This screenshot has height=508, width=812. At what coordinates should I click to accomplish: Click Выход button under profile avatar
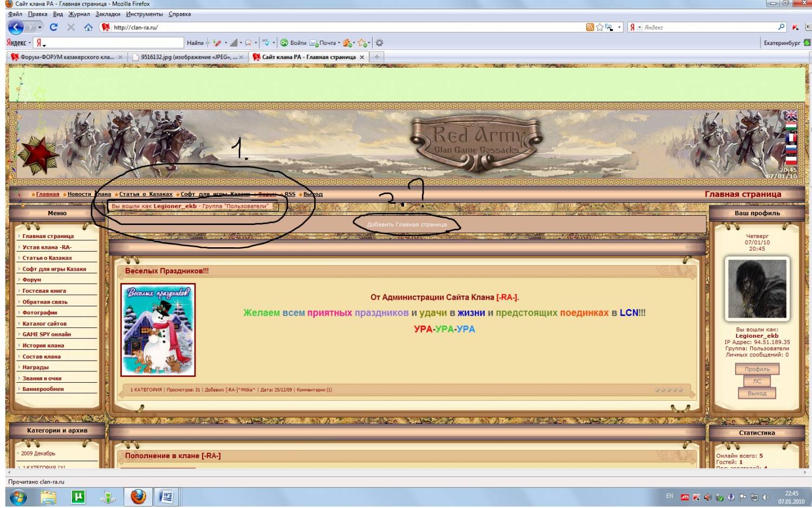pyautogui.click(x=757, y=393)
